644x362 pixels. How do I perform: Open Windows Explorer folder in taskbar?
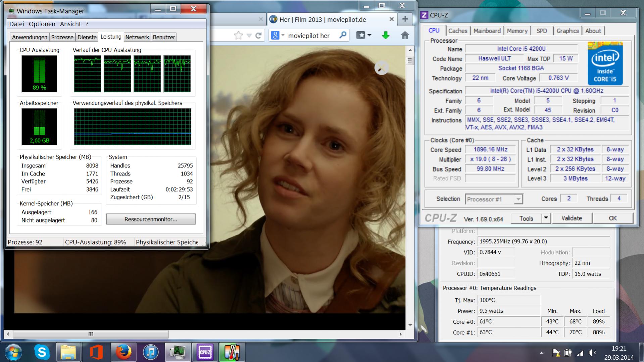coord(68,352)
